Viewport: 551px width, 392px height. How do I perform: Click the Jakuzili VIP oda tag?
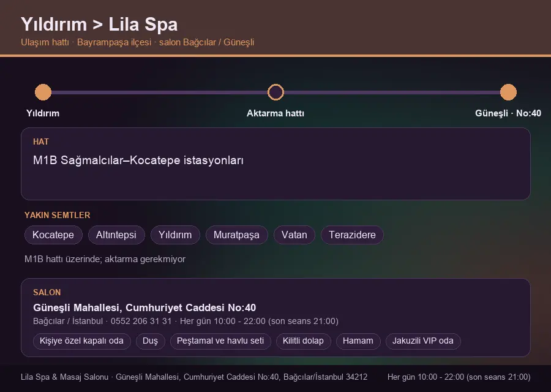click(x=422, y=341)
